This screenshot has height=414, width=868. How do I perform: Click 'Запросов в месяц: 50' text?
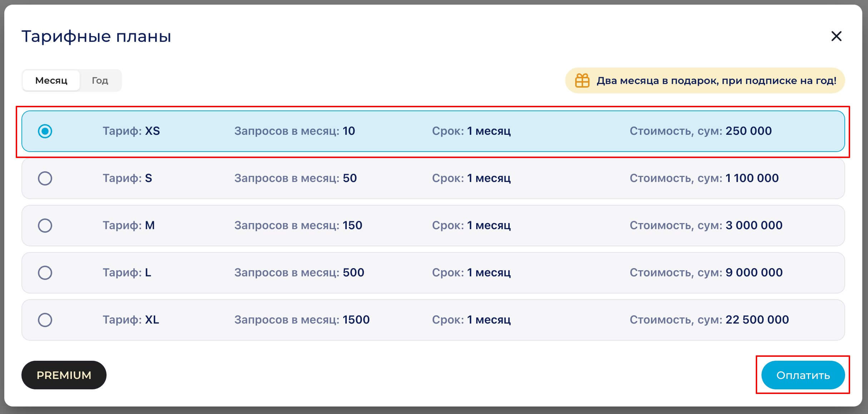tap(296, 178)
